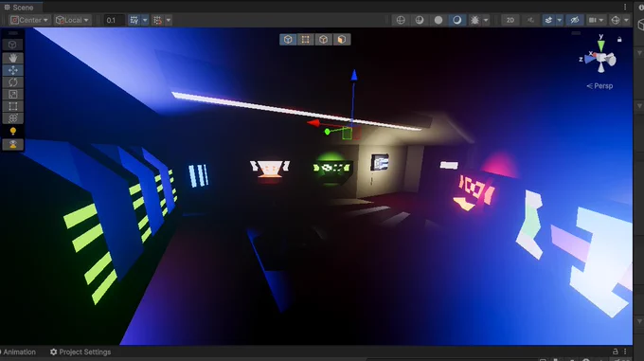The height and width of the screenshot is (361, 644).
Task: Click the yellow probe tool below light bulb
Action: point(12,144)
